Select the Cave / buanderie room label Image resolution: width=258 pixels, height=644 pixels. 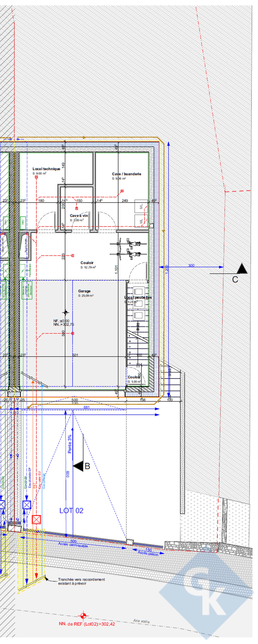tap(126, 174)
